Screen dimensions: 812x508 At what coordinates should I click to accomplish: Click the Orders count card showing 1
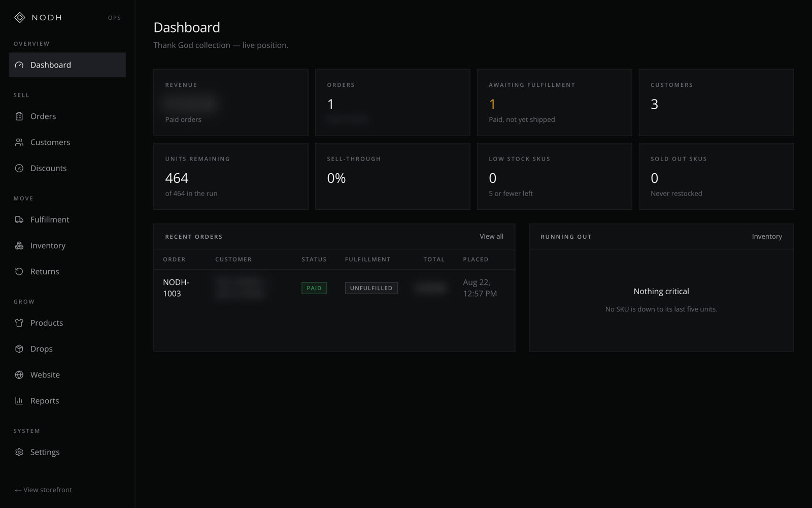click(393, 103)
